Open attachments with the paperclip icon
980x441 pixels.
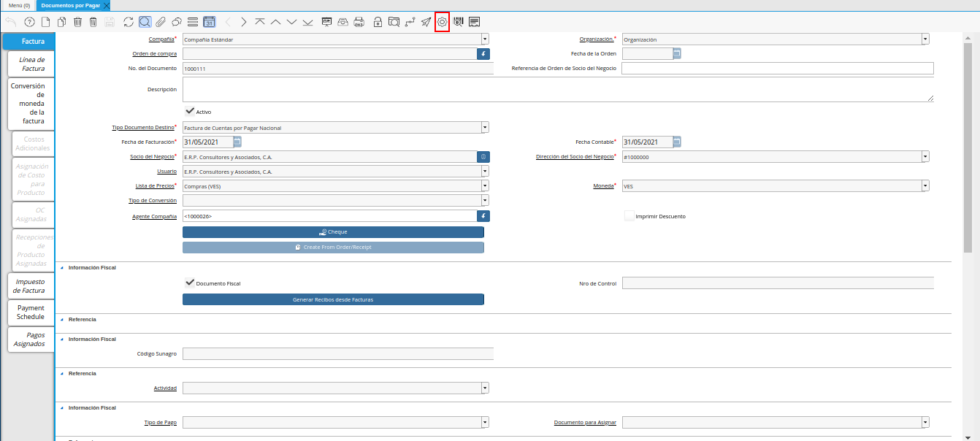coord(161,22)
